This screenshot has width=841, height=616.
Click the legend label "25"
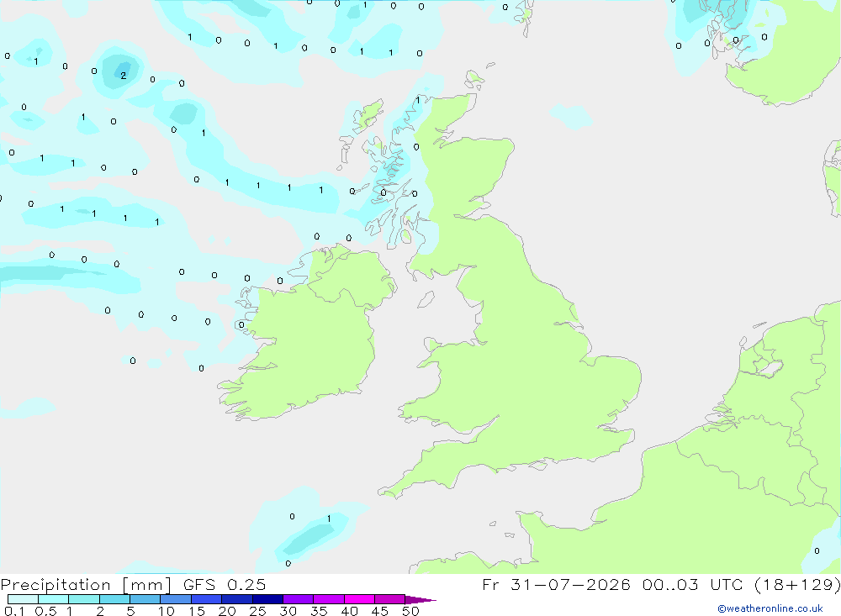[258, 611]
